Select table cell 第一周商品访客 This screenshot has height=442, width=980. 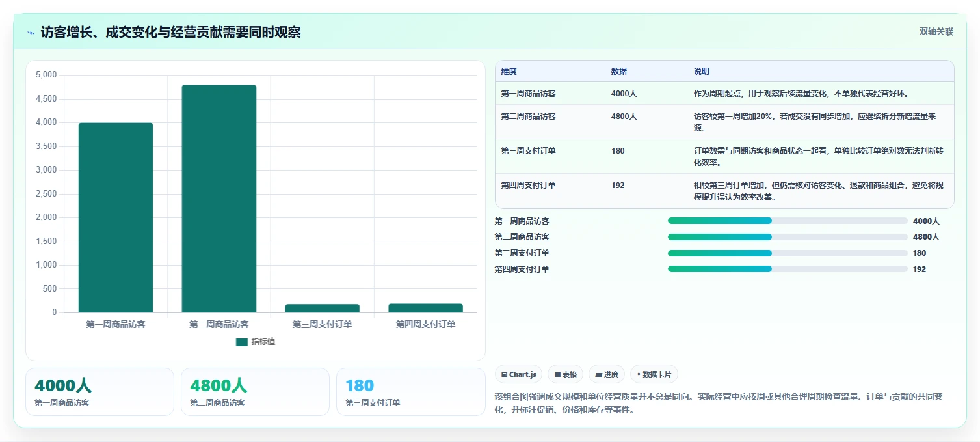pos(528,94)
